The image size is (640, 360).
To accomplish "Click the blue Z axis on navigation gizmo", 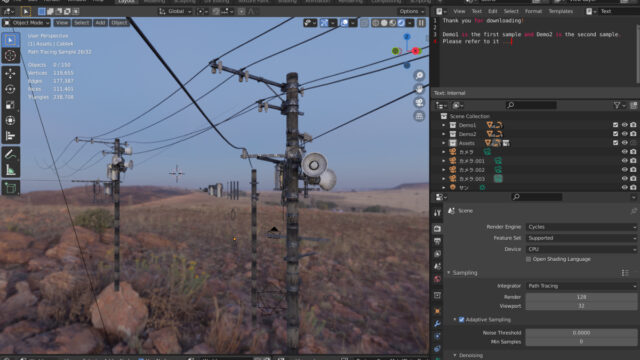I will click(x=407, y=37).
